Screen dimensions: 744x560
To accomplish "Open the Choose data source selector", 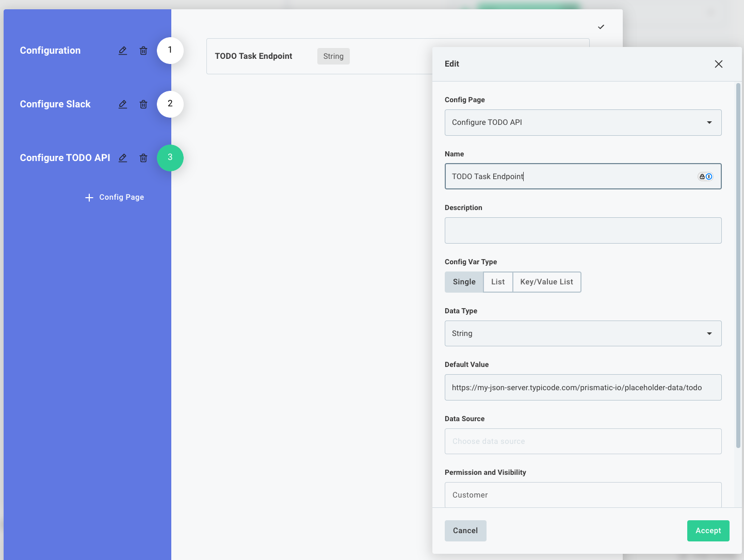I will [583, 441].
